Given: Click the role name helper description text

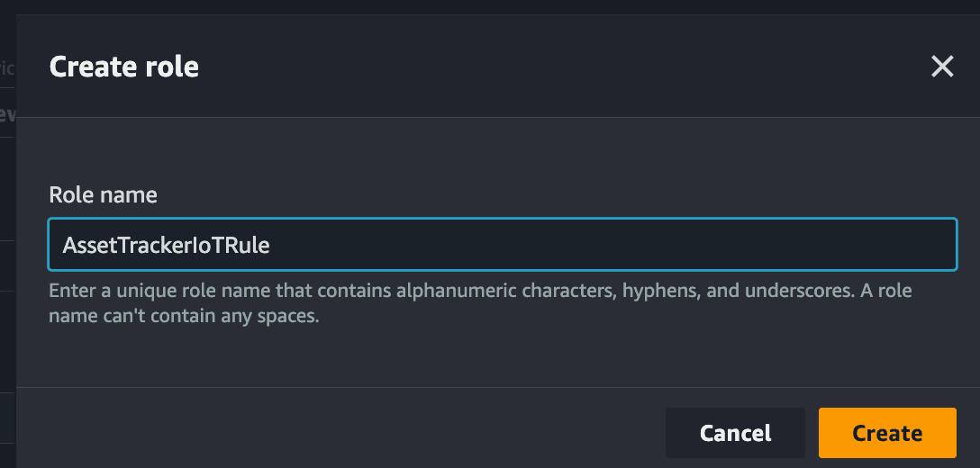Looking at the screenshot, I should click(x=480, y=303).
